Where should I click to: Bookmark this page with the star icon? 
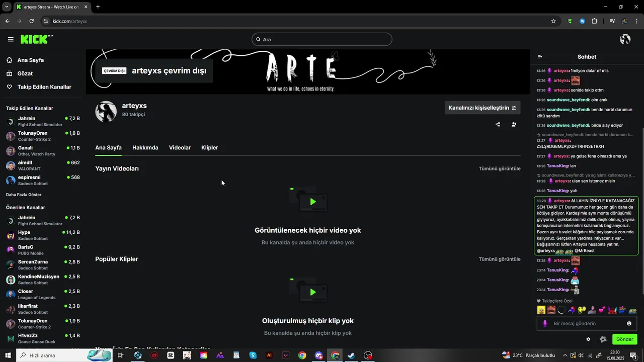(553, 21)
